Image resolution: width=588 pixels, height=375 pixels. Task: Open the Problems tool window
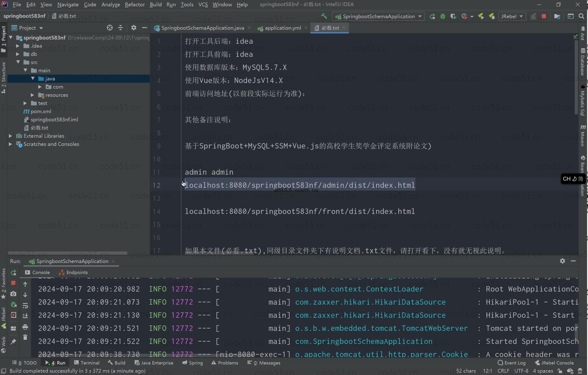(x=225, y=363)
